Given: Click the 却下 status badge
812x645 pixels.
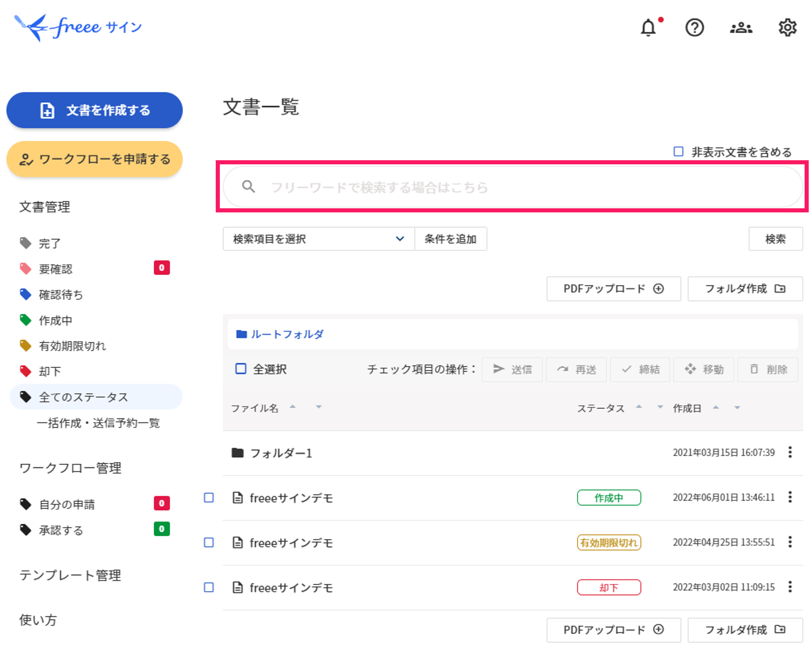Looking at the screenshot, I should click(609, 587).
